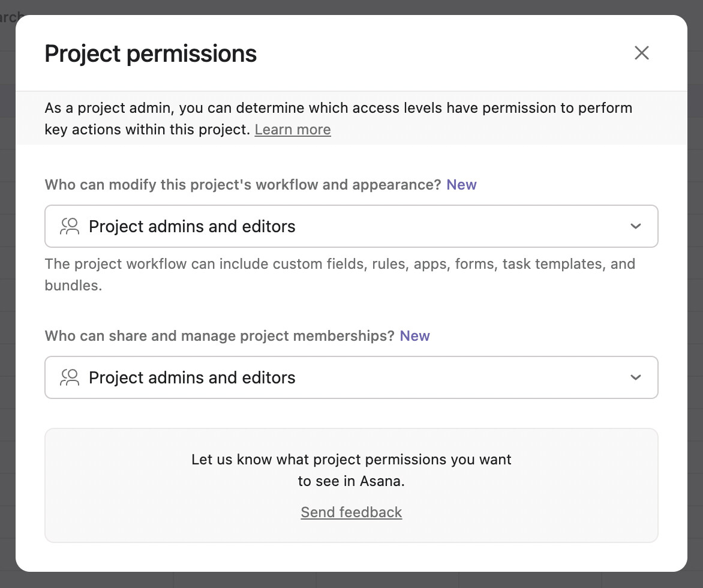Open the workflow and appearance permission dropdown

click(x=351, y=226)
